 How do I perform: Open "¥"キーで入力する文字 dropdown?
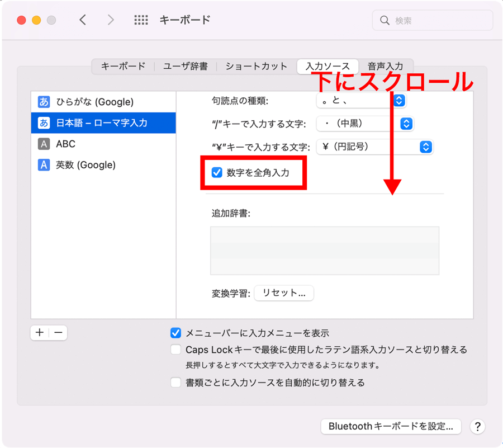(x=374, y=147)
